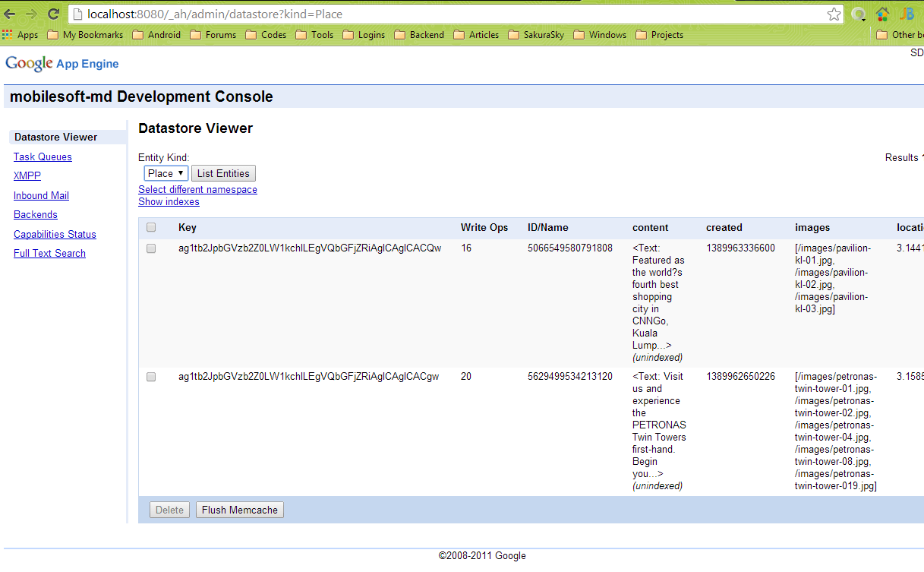This screenshot has height=572, width=924.
Task: Open the Entity Kind dropdown showing Place
Action: tap(166, 173)
